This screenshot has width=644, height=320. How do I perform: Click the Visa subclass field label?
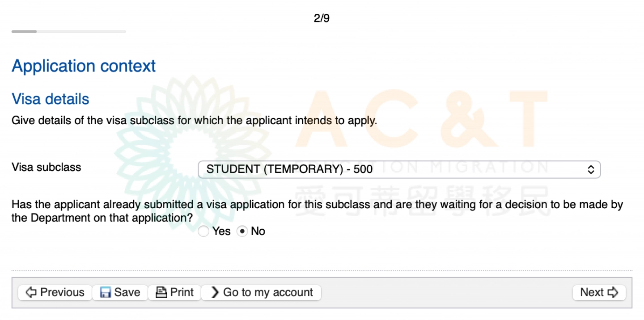(47, 168)
